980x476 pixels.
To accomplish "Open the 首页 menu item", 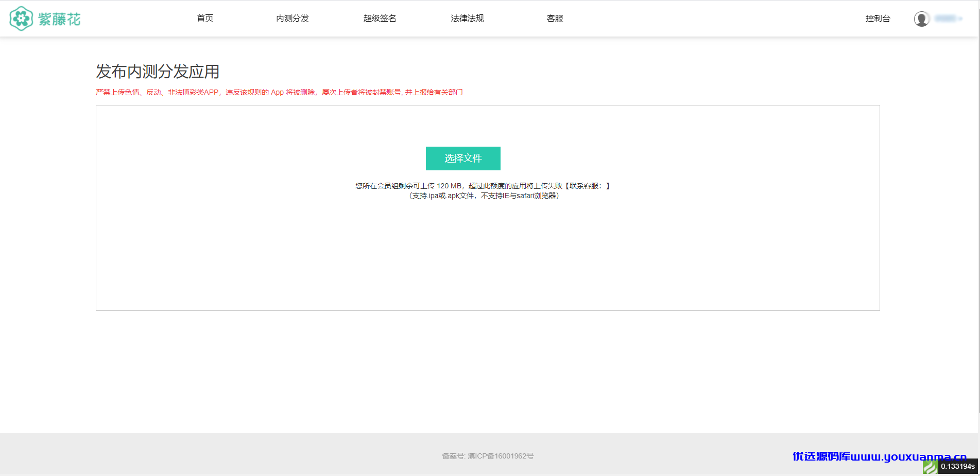I will pyautogui.click(x=205, y=19).
